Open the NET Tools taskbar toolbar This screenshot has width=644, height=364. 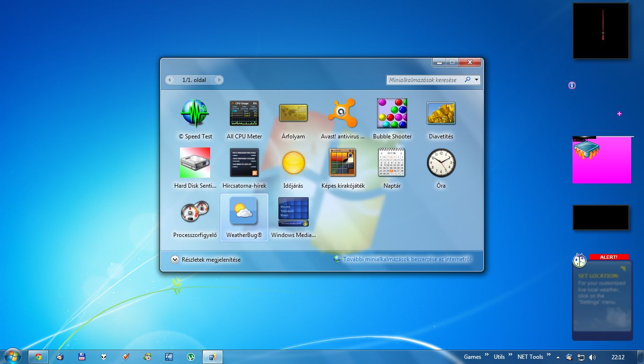(x=530, y=357)
